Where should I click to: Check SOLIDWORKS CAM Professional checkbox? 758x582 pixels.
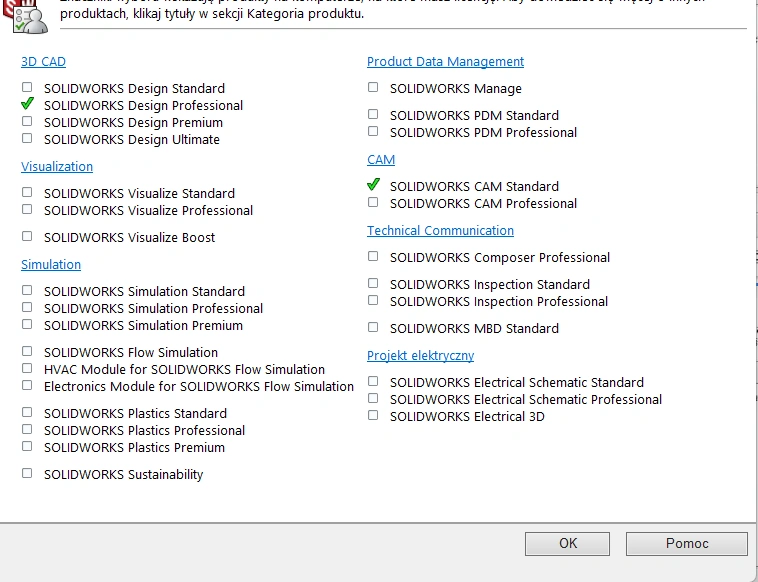(373, 202)
